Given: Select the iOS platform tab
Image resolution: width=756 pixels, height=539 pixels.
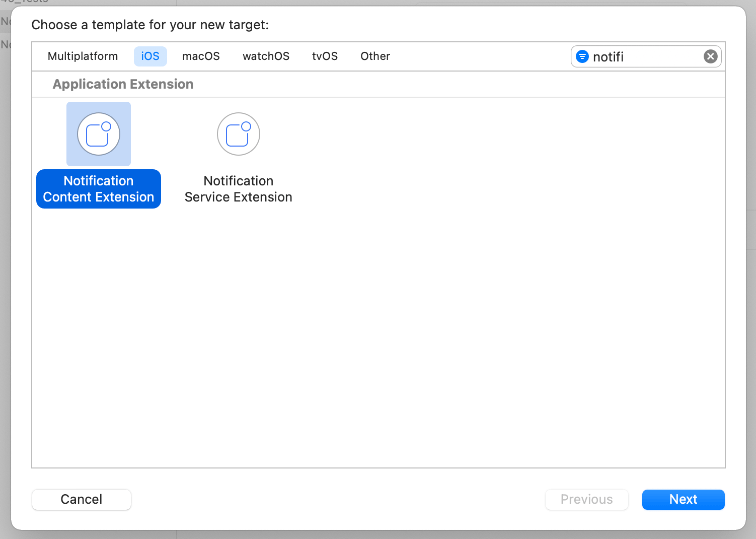Looking at the screenshot, I should (150, 56).
